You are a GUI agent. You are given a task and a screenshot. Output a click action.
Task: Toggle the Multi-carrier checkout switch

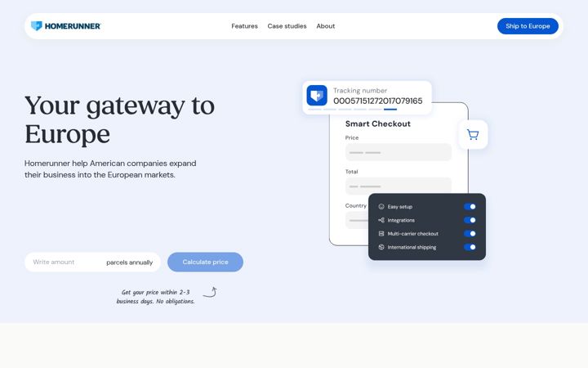coord(470,234)
